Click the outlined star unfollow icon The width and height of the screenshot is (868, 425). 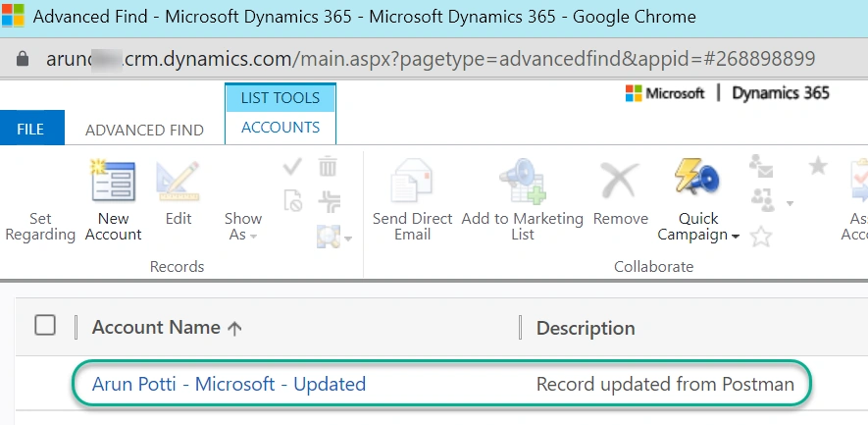pos(761,238)
